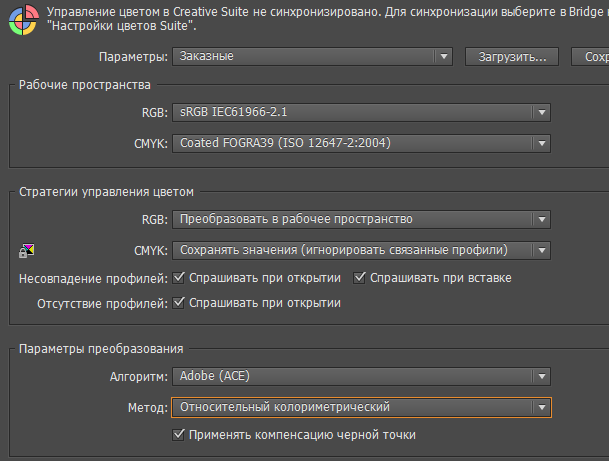
Task: Click the color management sync status icon
Action: coord(23,19)
